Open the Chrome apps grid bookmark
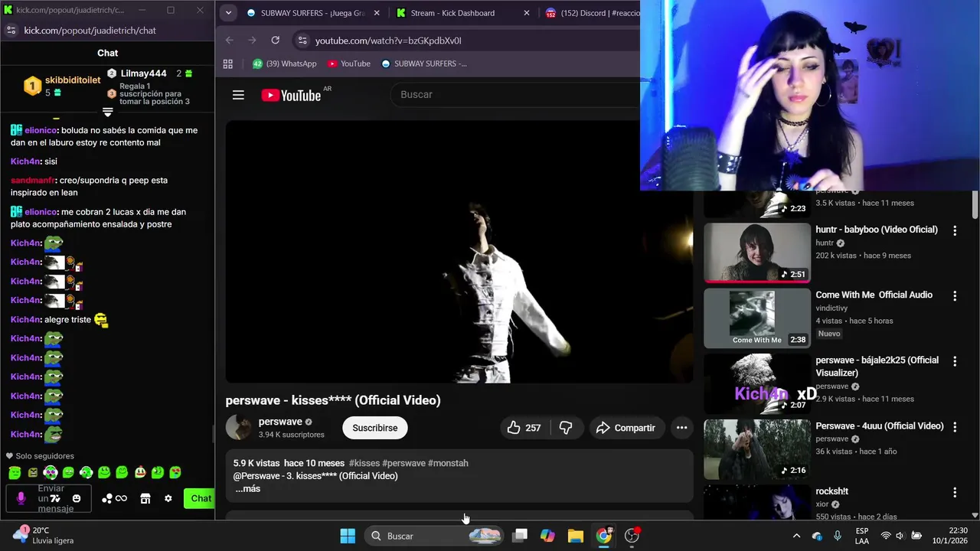The image size is (980, 551). [228, 64]
